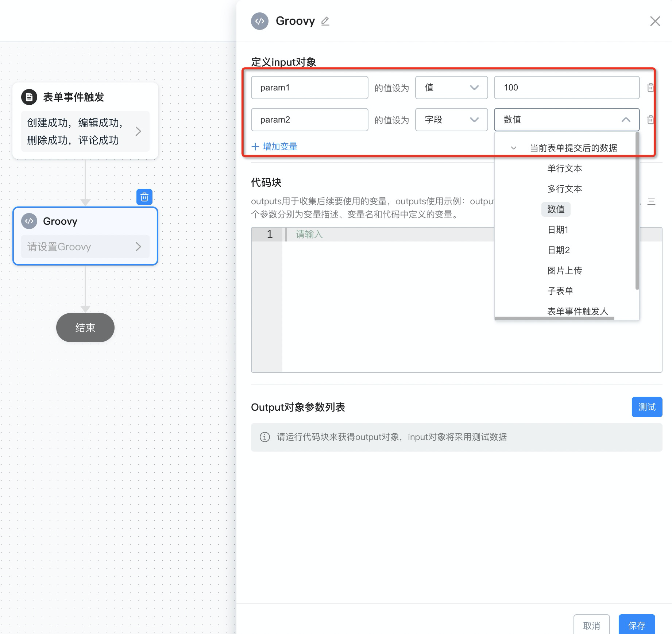Viewport: 672px width, 634px height.
Task: Collapse the 当前表单提交后的数据 tree group
Action: pyautogui.click(x=514, y=148)
